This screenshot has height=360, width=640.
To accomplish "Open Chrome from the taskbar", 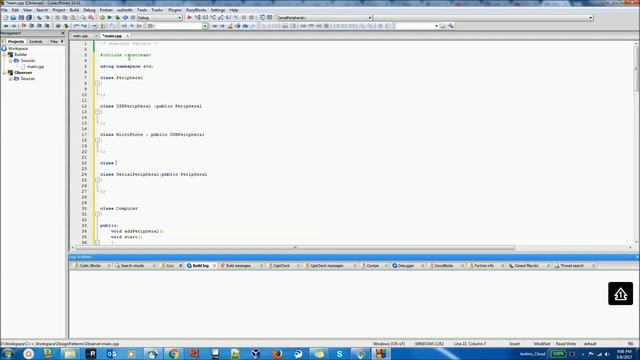I will pyautogui.click(x=173, y=354).
